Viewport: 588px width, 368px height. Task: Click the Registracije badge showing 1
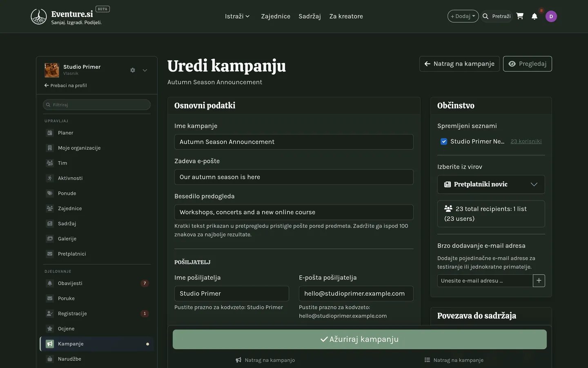click(145, 314)
